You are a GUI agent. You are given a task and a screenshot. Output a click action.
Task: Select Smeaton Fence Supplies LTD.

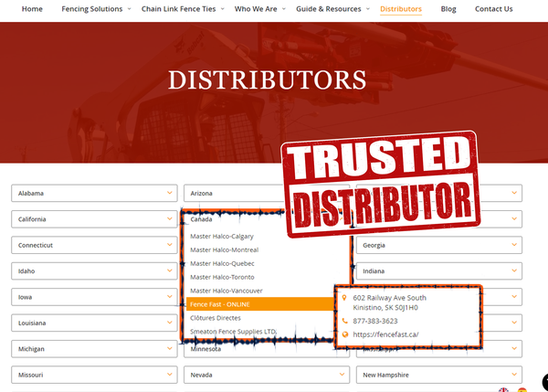[233, 332]
